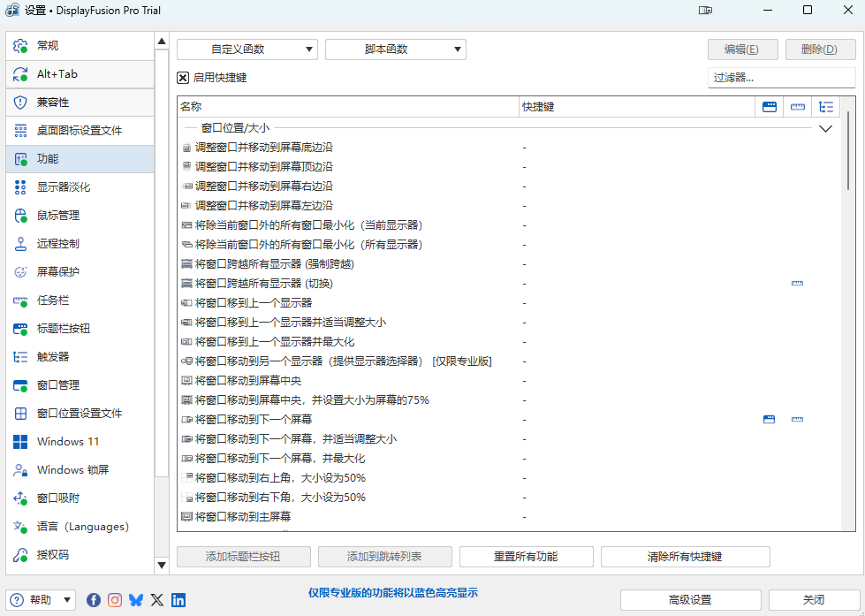Collapse the 窗口位置/大小 group

(x=826, y=128)
